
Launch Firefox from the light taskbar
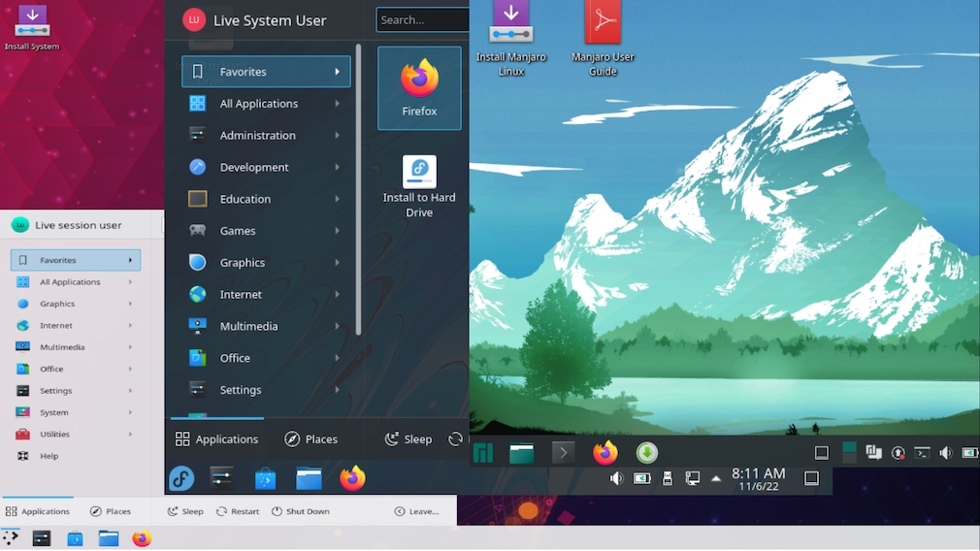click(142, 537)
